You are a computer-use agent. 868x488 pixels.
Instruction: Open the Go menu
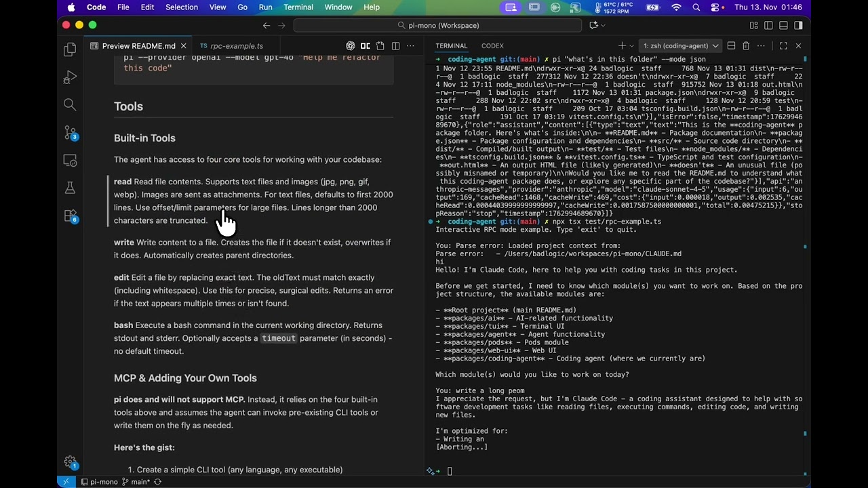click(242, 7)
